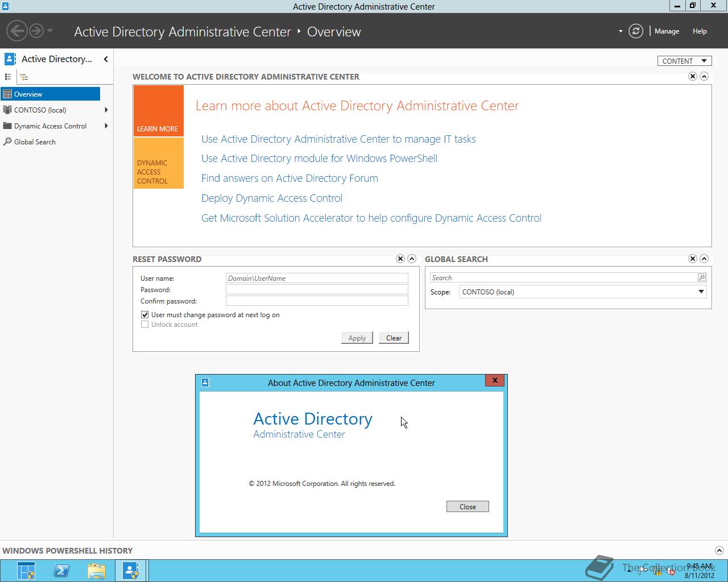The width and height of the screenshot is (728, 582).
Task: Click the About dialog title icon
Action: click(x=206, y=383)
